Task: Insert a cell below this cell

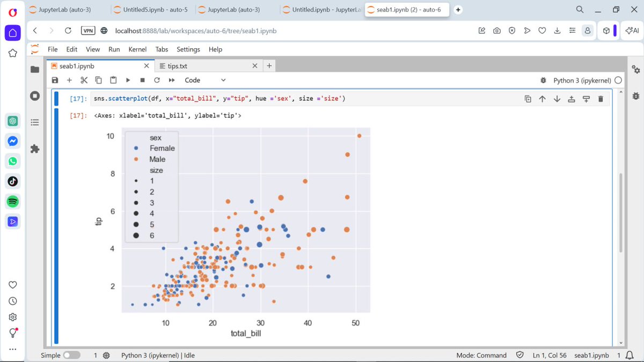Action: [x=586, y=99]
